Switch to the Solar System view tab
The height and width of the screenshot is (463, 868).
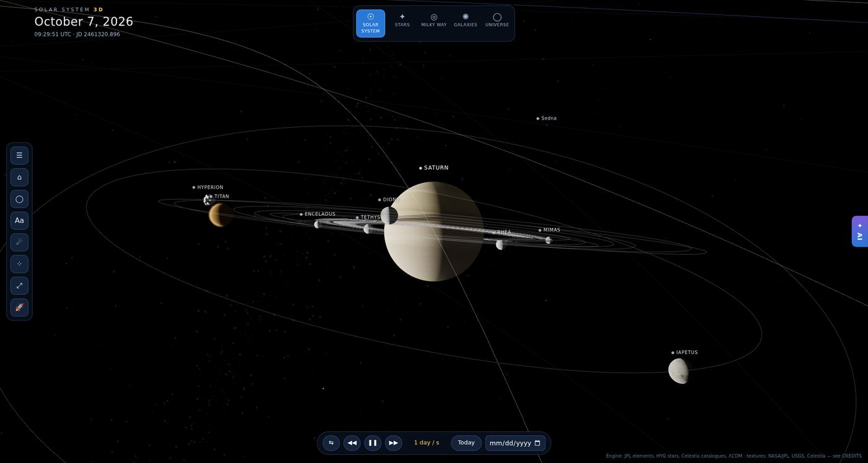pos(371,24)
